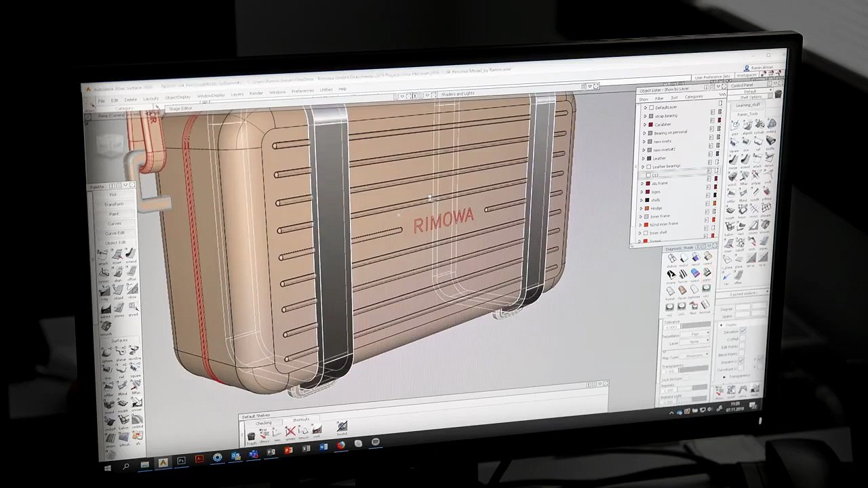Screen dimensions: 868x488
Task: Select the rail tool in Ramin_Tools
Action: click(x=758, y=141)
